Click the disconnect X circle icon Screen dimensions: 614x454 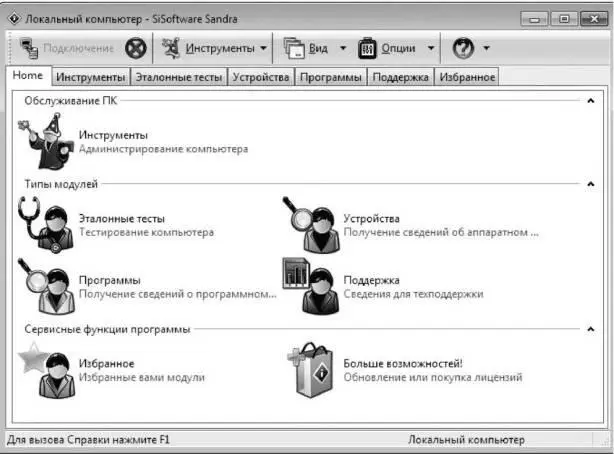point(135,48)
